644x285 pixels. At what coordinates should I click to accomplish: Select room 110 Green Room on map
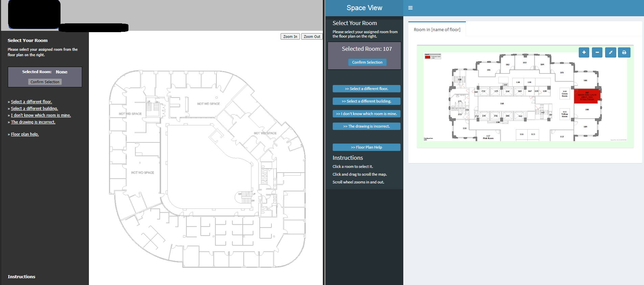click(x=565, y=94)
